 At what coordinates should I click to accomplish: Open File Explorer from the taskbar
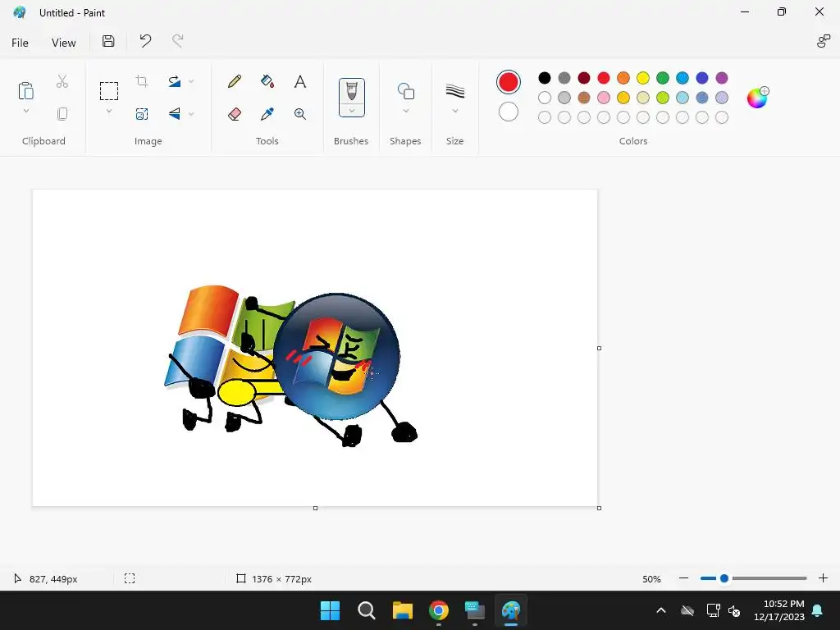pyautogui.click(x=402, y=610)
